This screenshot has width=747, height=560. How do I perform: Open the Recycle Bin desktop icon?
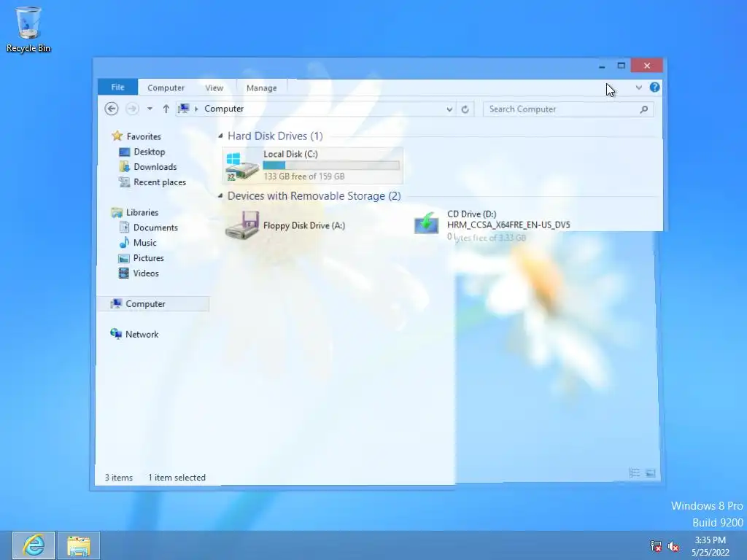[x=28, y=29]
